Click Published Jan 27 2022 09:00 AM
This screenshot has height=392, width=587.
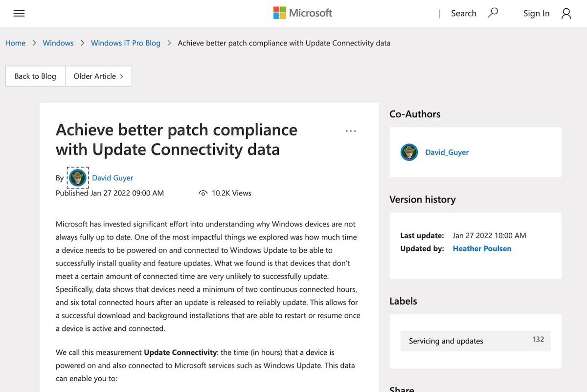[110, 193]
